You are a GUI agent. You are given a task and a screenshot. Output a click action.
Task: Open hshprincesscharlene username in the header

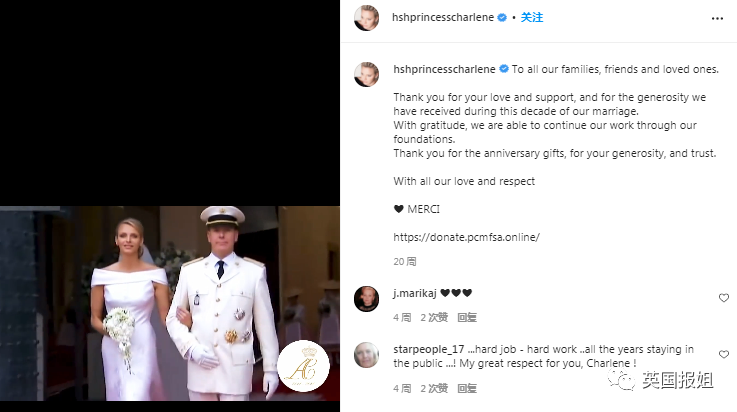443,17
